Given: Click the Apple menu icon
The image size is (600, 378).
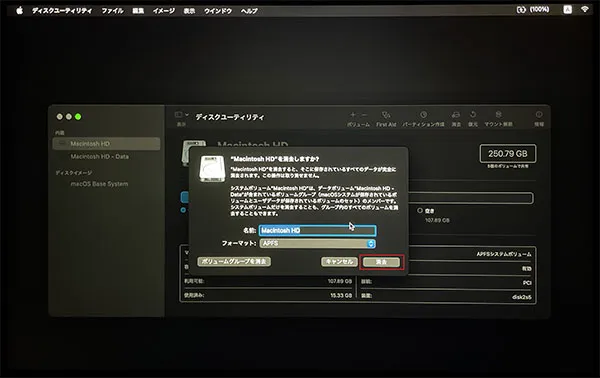Looking at the screenshot, I should coord(20,10).
